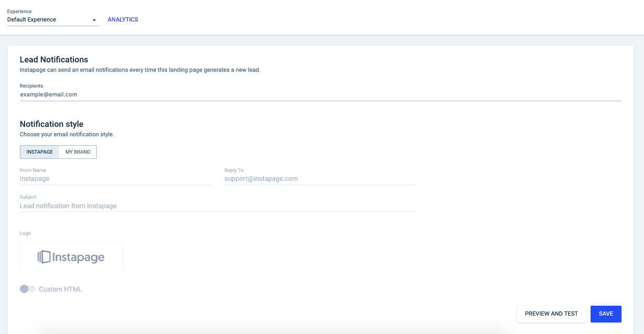Image resolution: width=644 pixels, height=334 pixels.
Task: Open the Experience dropdown
Action: click(53, 20)
